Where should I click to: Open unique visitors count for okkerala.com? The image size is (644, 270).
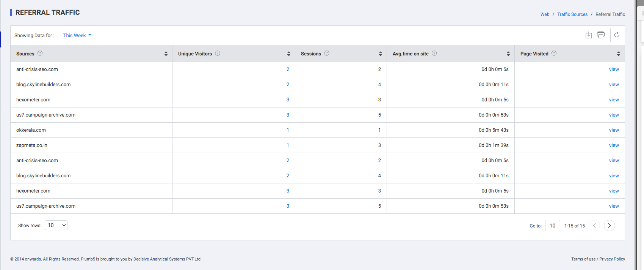pos(288,130)
